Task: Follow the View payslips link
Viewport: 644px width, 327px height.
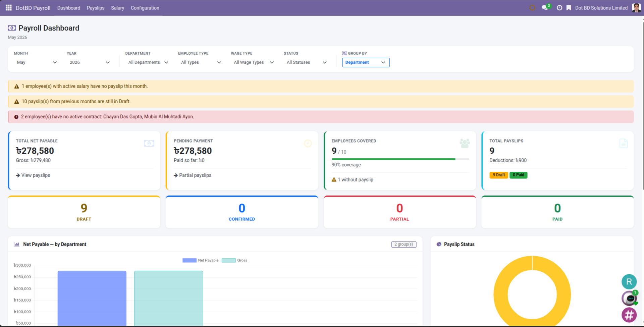Action: pos(33,175)
